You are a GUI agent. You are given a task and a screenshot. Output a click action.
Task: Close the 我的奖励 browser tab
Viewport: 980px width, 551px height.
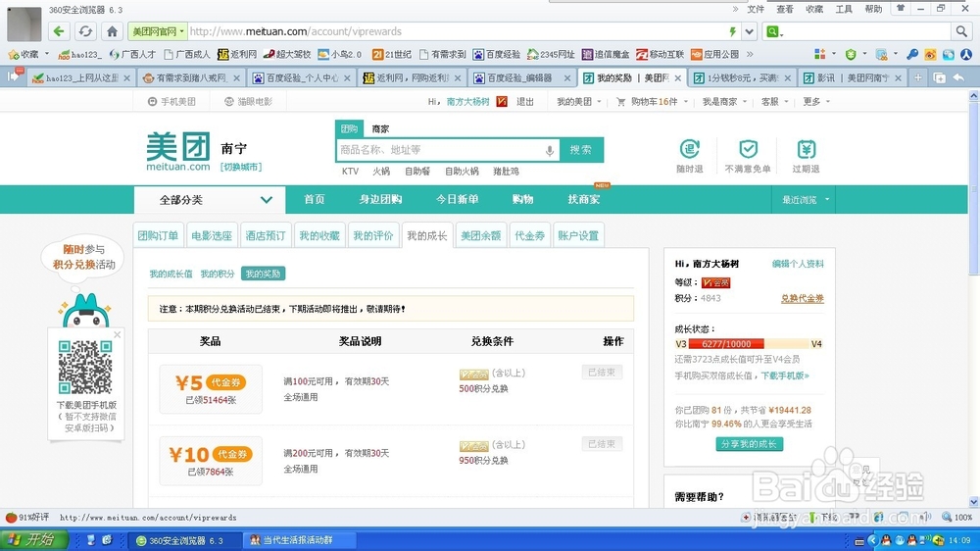pos(677,78)
